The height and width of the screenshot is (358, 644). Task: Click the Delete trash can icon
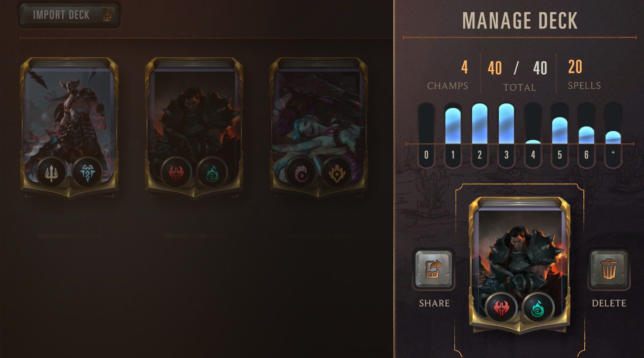pos(609,269)
